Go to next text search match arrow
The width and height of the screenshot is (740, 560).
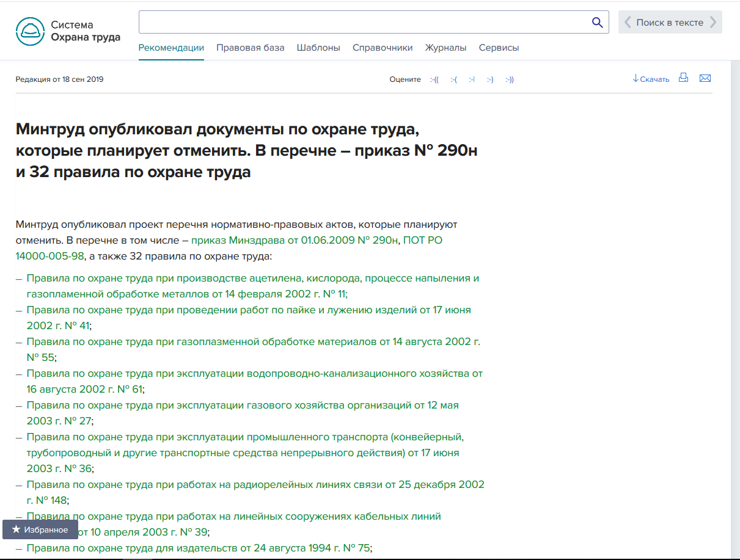713,23
